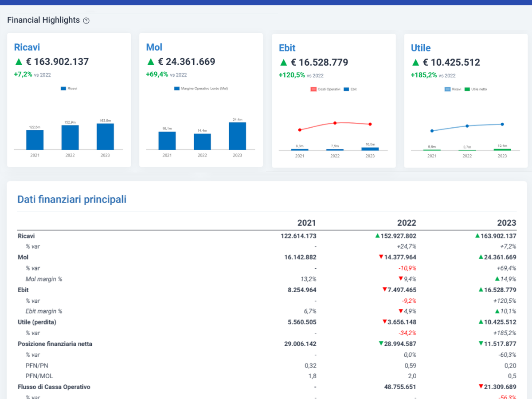Toggle the Margine Operativo Lordo legend swatch
Viewport: 532px width, 399px height.
(177, 89)
